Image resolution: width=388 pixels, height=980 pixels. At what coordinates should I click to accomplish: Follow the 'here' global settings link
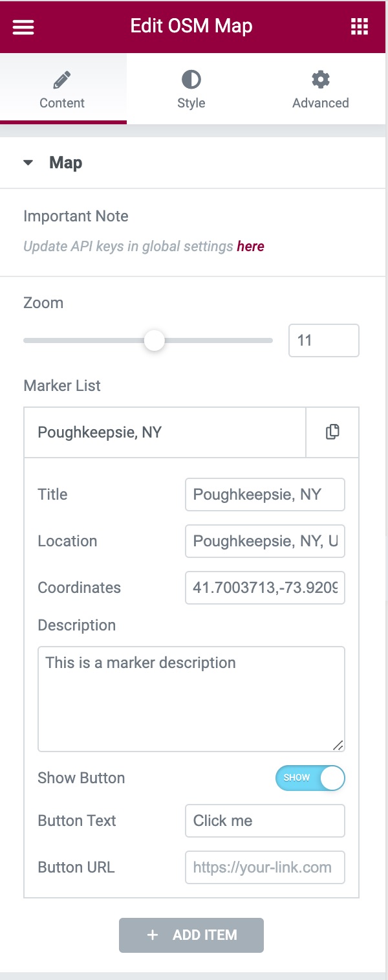250,246
